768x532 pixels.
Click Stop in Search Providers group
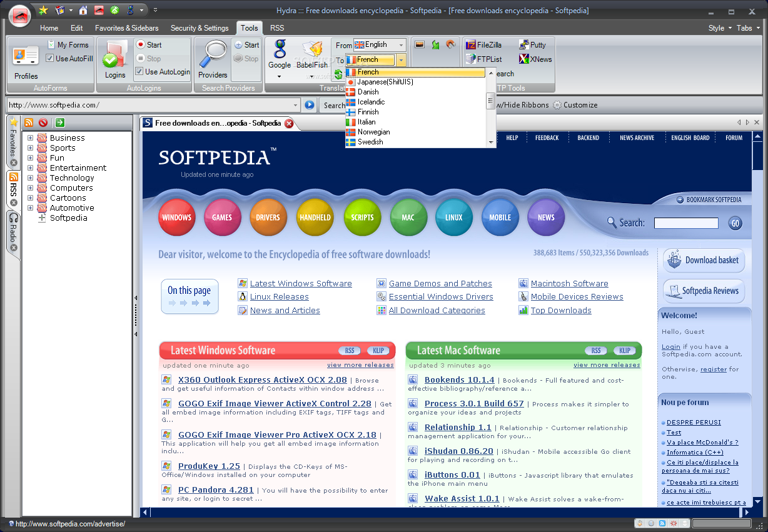tap(246, 59)
